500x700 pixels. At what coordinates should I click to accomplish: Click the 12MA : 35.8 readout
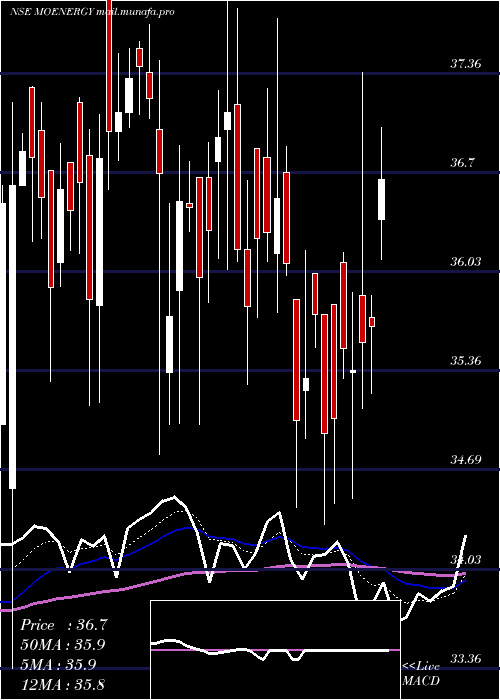coord(62,684)
